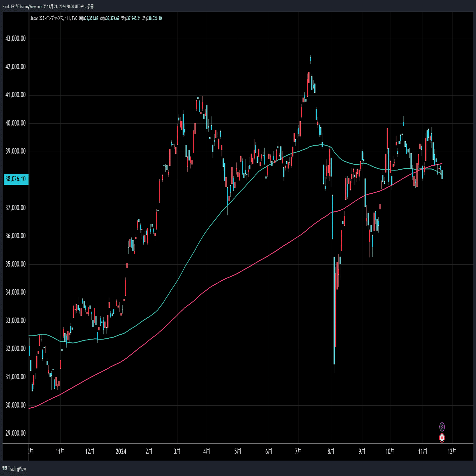Click the open value 38,352.87

pos(92,18)
